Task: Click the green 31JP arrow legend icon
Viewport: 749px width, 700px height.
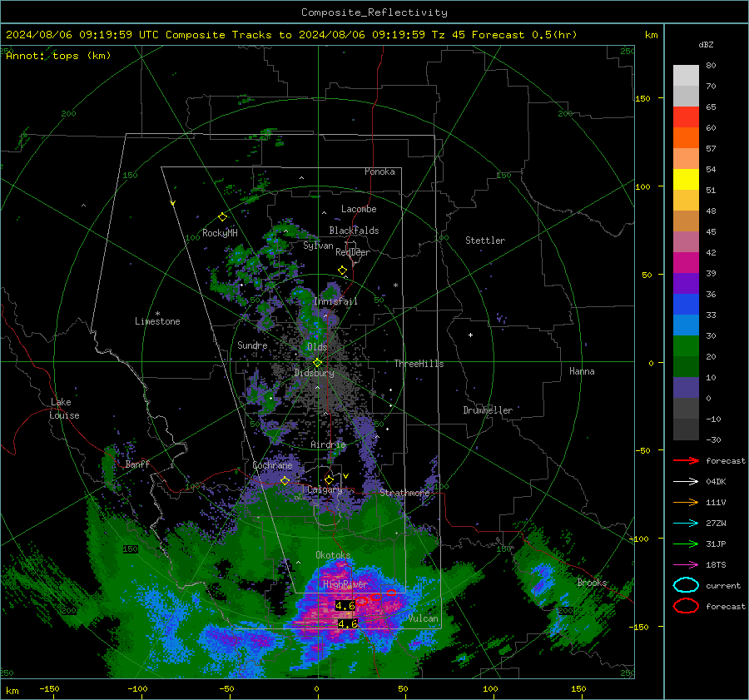Action: pyautogui.click(x=686, y=544)
